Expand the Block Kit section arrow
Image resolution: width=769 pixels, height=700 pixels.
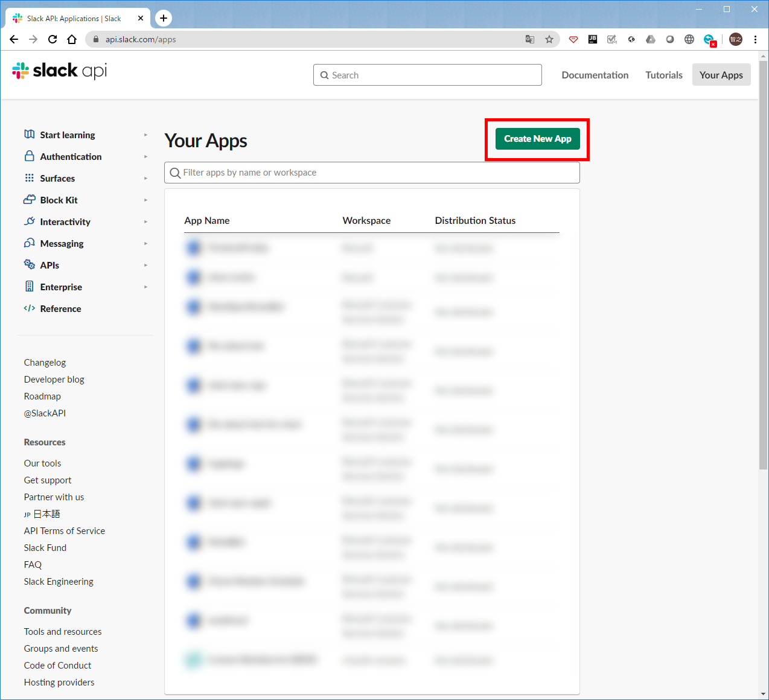pos(145,200)
